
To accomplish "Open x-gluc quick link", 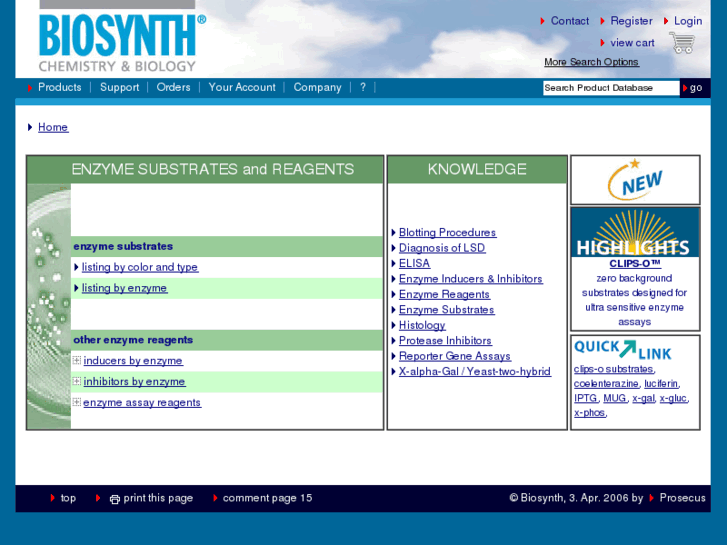I will tap(673, 398).
